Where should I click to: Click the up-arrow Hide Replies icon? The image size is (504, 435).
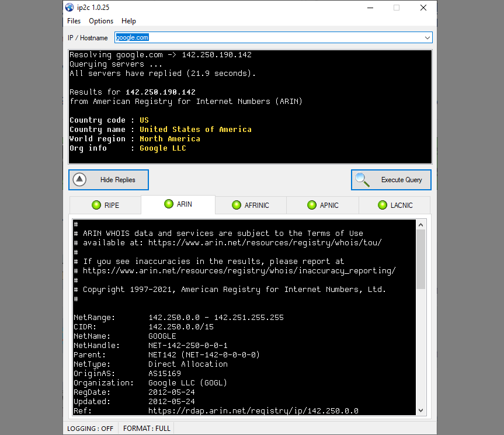point(79,180)
